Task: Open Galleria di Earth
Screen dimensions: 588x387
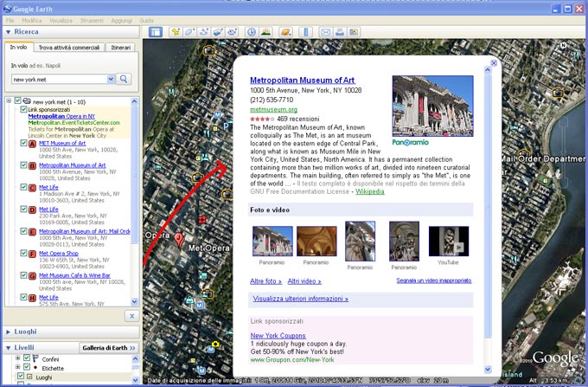Action: click(109, 348)
